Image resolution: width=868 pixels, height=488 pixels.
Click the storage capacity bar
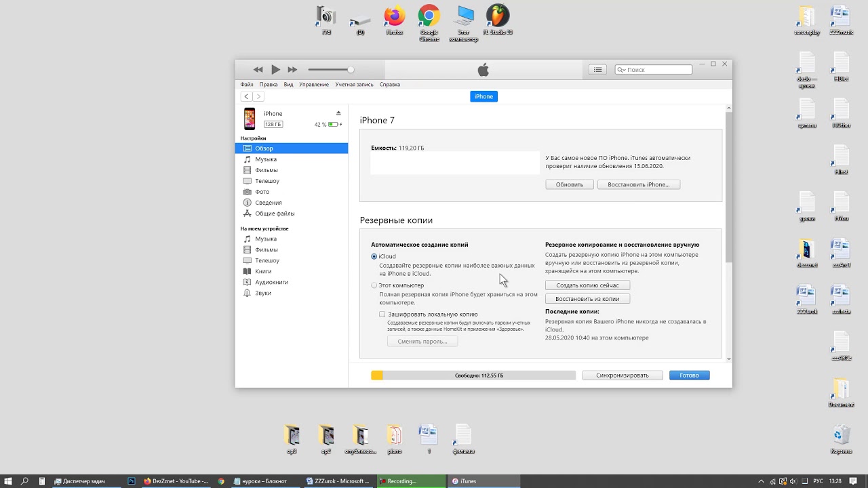(x=473, y=375)
